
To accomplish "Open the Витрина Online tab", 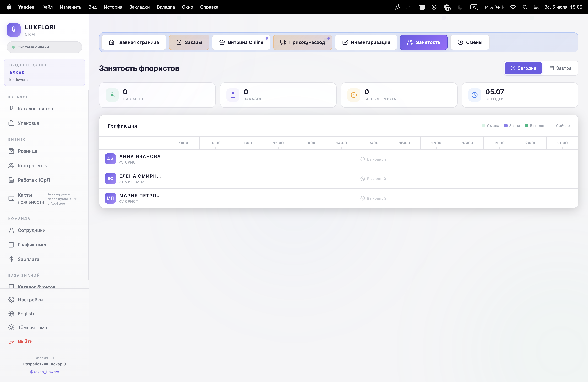I will (x=241, y=42).
